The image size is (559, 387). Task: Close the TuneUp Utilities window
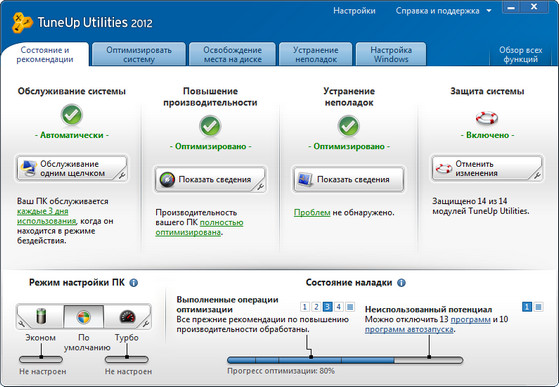pyautogui.click(x=534, y=7)
